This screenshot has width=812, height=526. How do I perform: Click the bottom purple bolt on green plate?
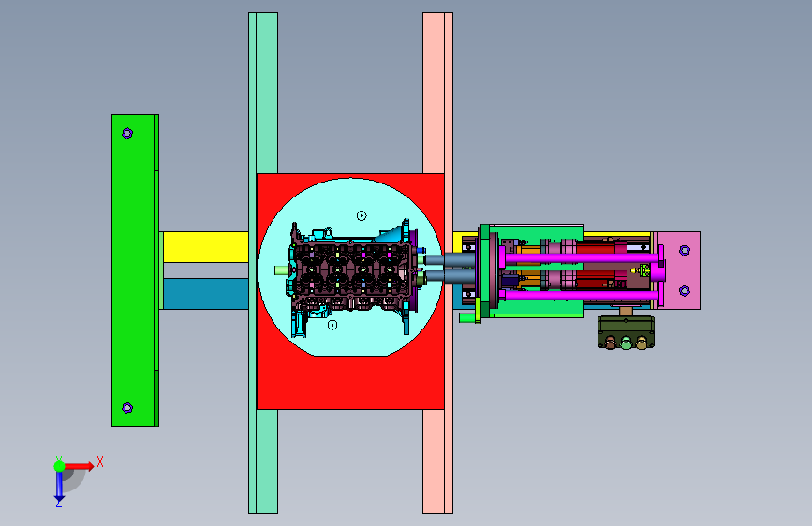point(127,408)
